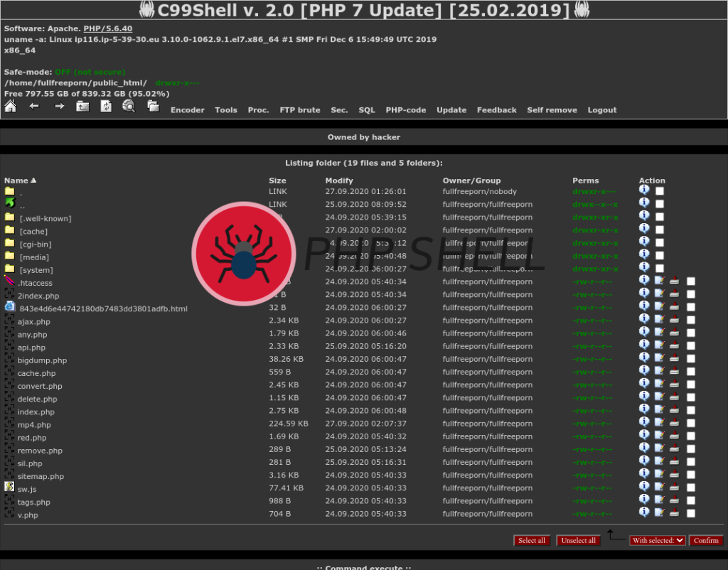Click the refresh page icon in toolbar
This screenshot has height=570, width=728.
[106, 107]
